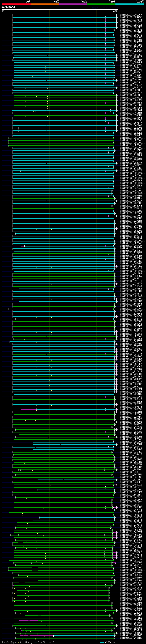Screen dimensions: 146x644
Task: Select label UniRef100_O24076
Action: 131,42
